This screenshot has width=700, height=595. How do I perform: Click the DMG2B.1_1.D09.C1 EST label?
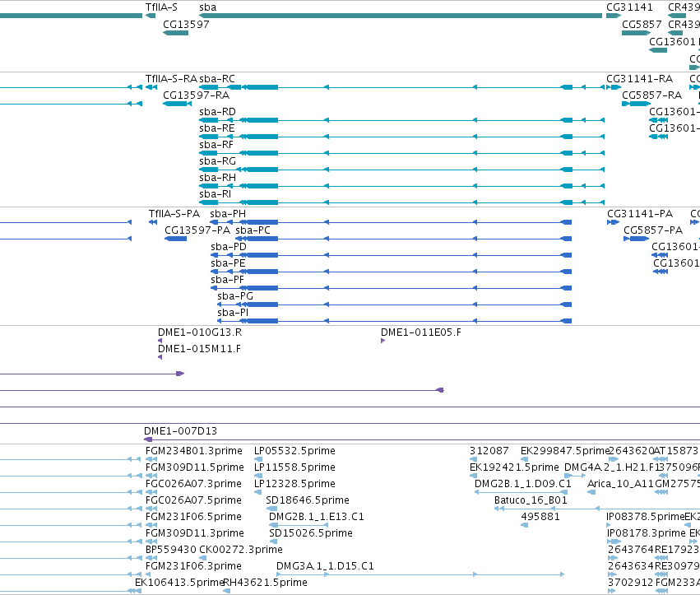point(523,484)
